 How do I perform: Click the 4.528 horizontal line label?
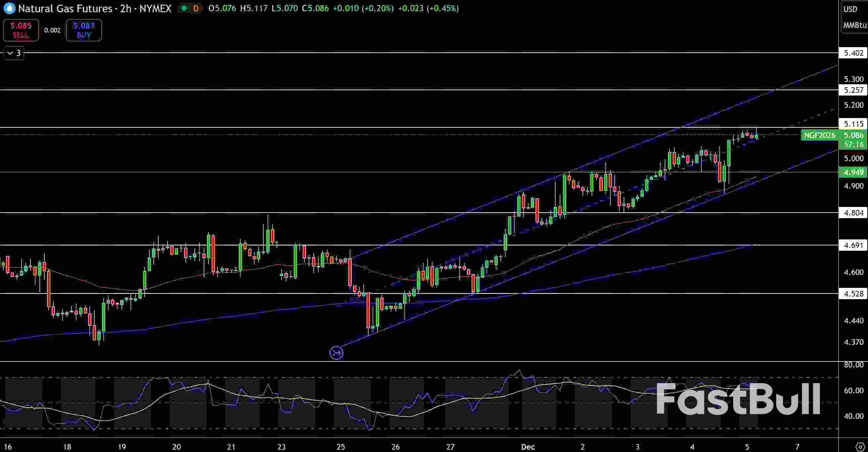pyautogui.click(x=853, y=294)
